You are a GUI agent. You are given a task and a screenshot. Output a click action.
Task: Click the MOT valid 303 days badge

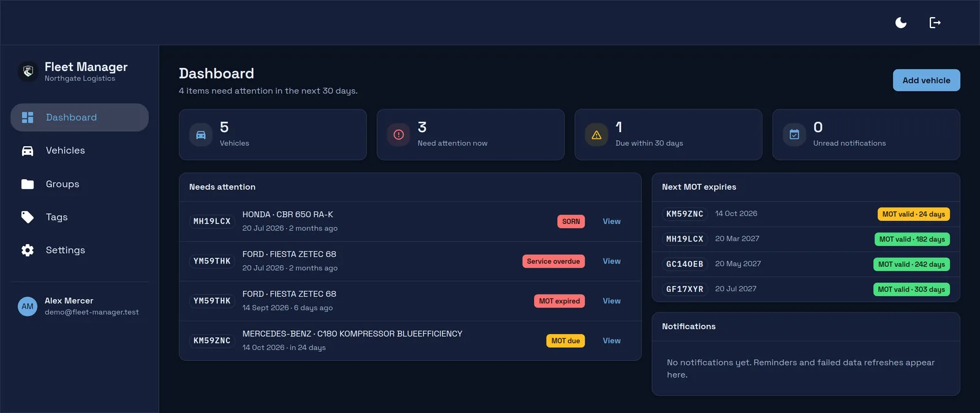(911, 289)
